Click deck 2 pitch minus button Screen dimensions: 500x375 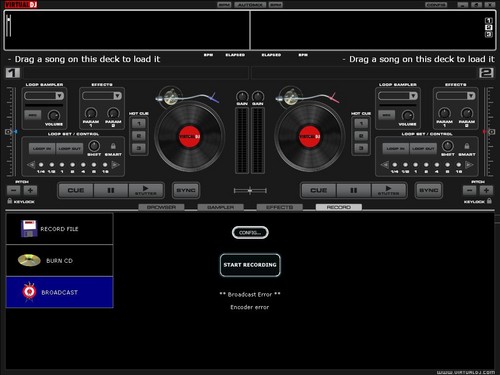pyautogui.click(x=470, y=190)
